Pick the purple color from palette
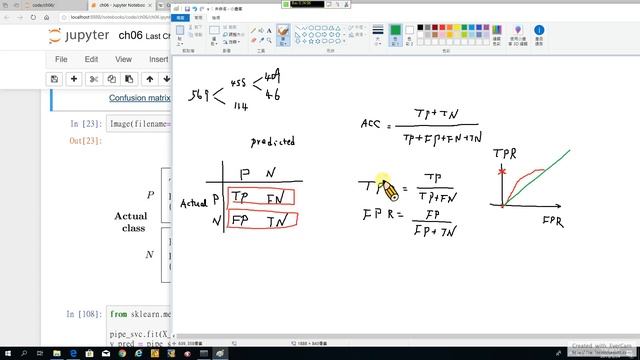Image resolution: width=640 pixels, height=360 pixels. pyautogui.click(x=486, y=28)
